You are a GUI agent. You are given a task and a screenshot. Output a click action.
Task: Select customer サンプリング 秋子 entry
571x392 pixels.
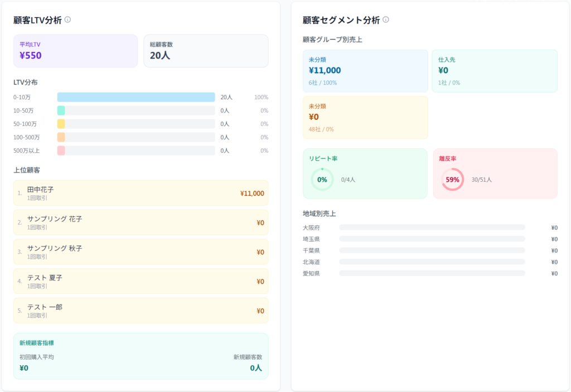coord(141,251)
